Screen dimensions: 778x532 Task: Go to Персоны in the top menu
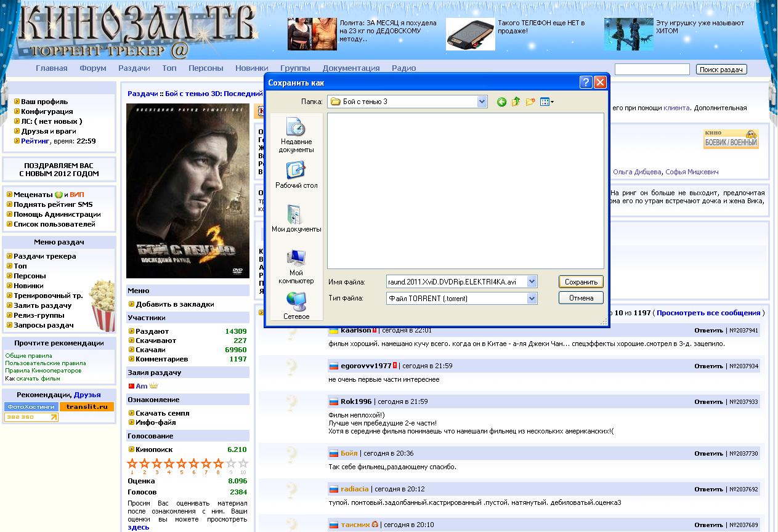click(x=206, y=68)
